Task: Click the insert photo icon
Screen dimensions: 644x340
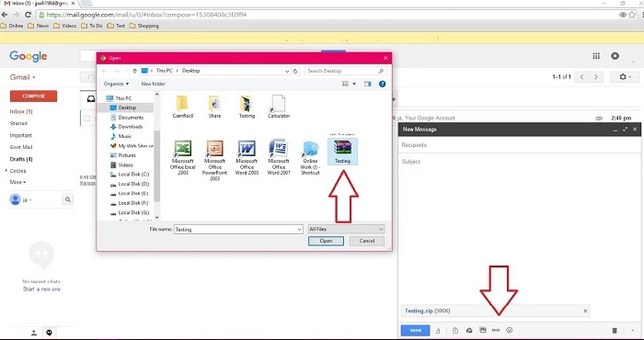Action: pyautogui.click(x=483, y=331)
